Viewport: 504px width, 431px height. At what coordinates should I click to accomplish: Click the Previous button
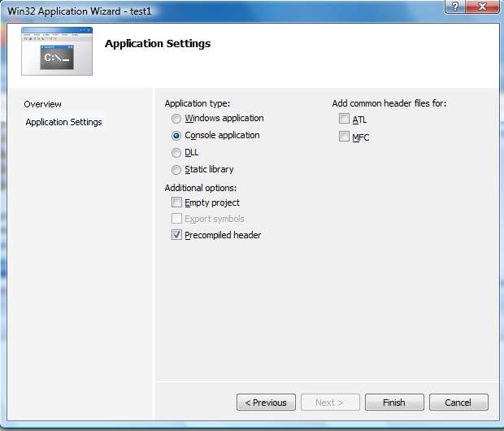266,402
